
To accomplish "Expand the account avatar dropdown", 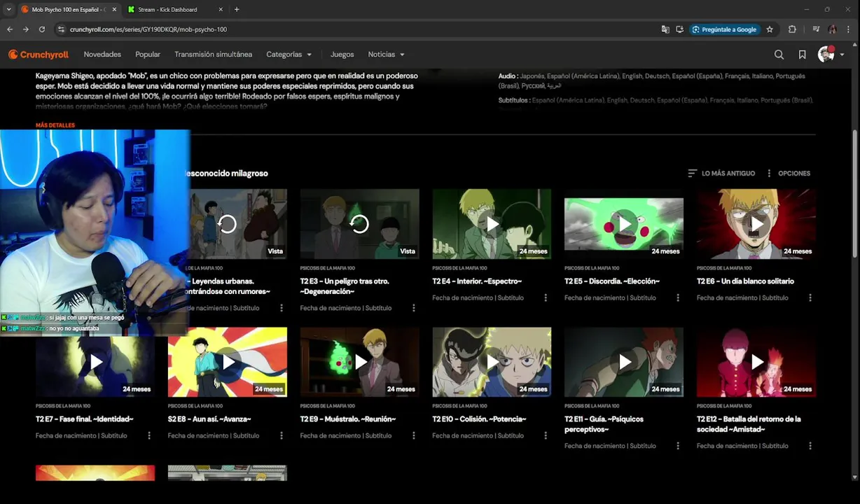I will point(831,55).
